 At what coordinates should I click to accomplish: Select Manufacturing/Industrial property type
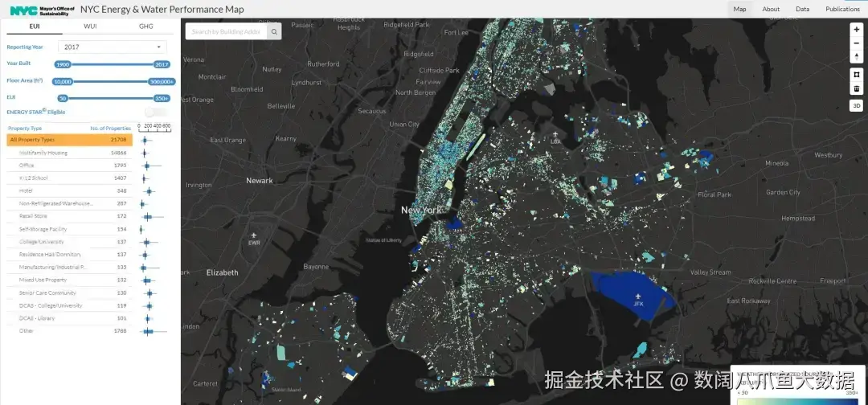click(69, 268)
